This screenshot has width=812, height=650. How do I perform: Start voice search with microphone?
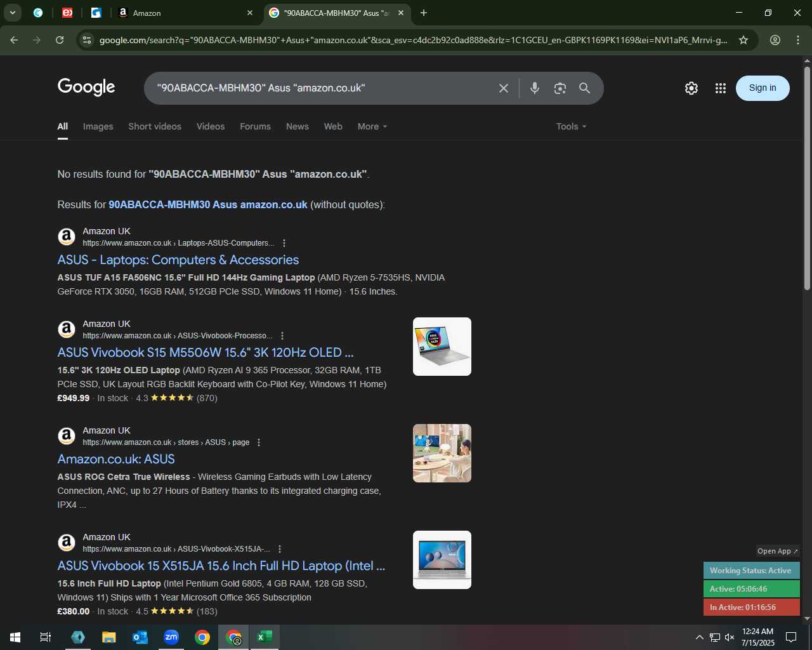[535, 88]
